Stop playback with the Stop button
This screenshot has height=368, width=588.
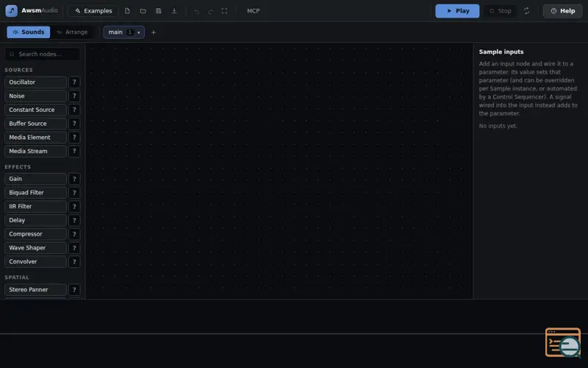[x=500, y=11]
